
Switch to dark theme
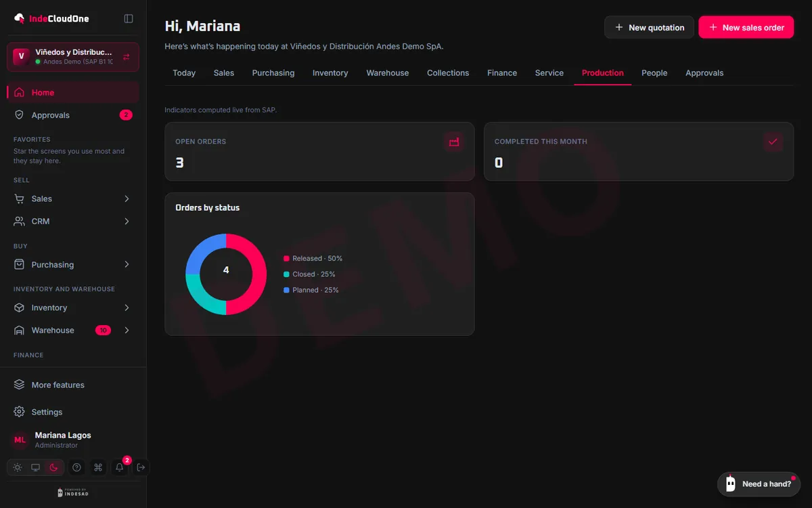pos(53,467)
